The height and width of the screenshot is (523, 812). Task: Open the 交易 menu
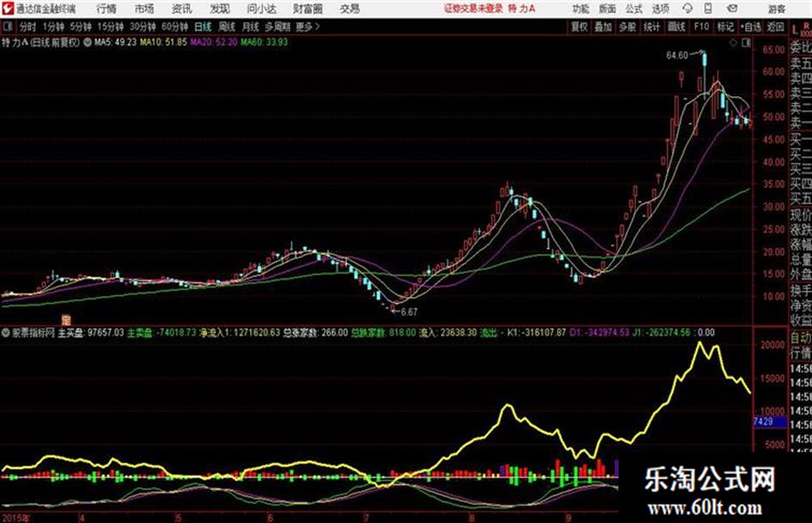350,9
